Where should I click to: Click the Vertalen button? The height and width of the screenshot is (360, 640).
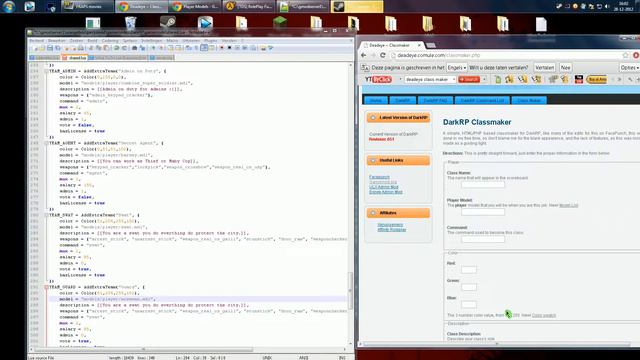tap(544, 67)
